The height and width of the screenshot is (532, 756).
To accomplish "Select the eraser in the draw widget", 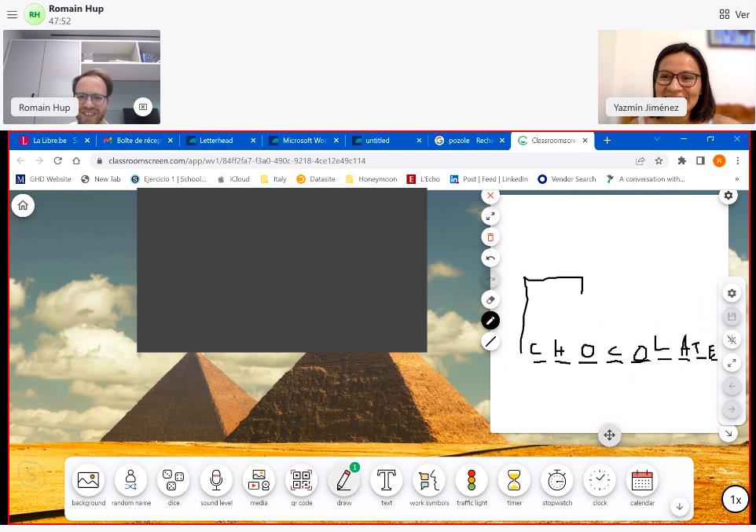I will 490,299.
